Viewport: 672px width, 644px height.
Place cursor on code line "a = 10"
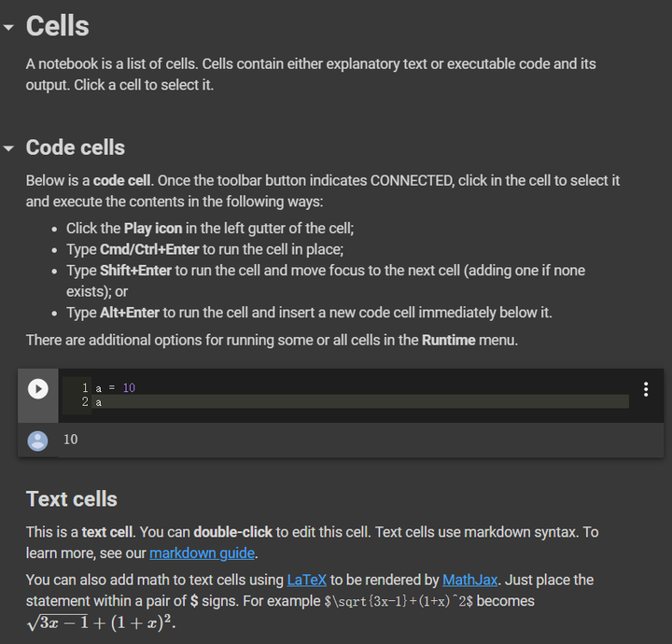pos(115,387)
